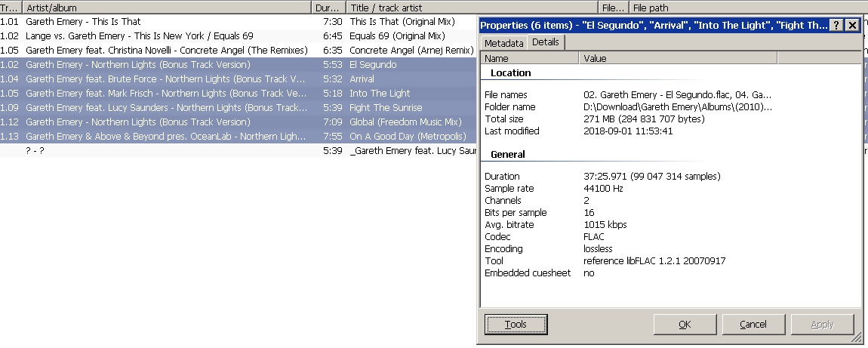Switch to the Metadata tab
This screenshot has width=868, height=348.
click(x=503, y=43)
